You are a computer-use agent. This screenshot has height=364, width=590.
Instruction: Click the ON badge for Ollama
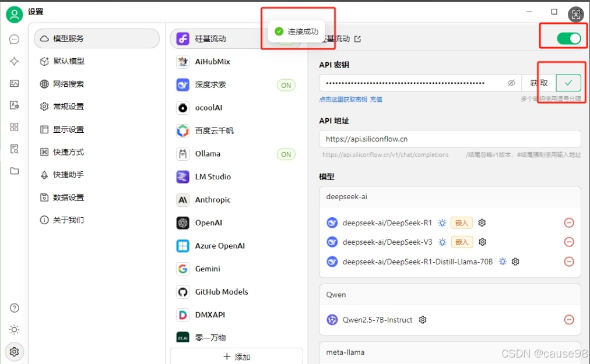[x=286, y=154]
